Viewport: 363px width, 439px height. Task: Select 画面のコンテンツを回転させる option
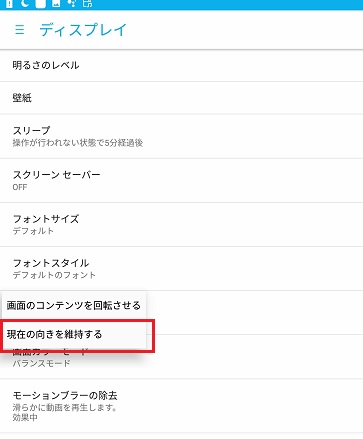tap(74, 306)
